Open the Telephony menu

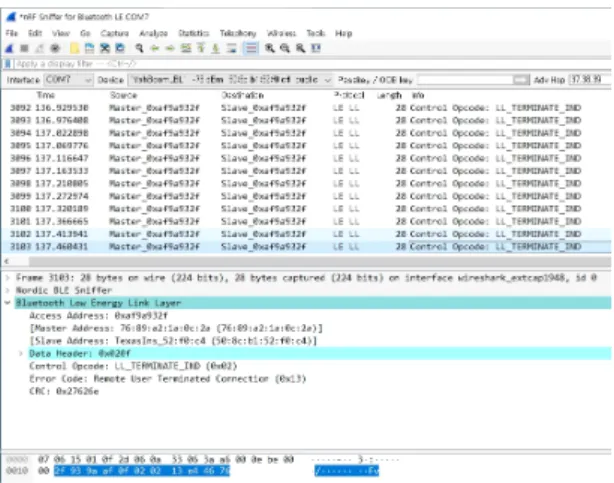238,33
